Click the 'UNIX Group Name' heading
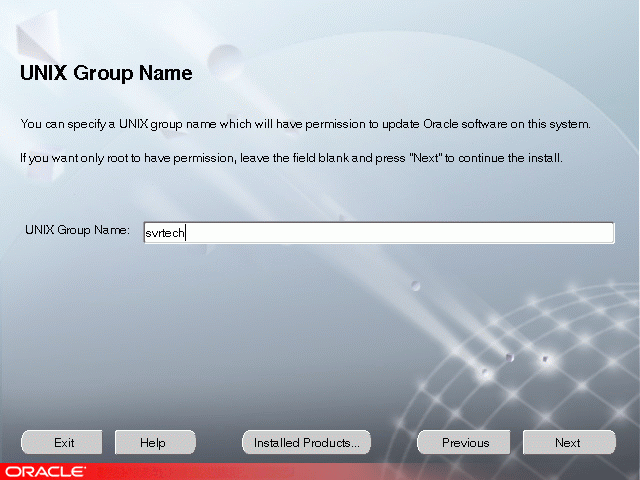Viewport: 640px width, 480px height. click(x=106, y=73)
